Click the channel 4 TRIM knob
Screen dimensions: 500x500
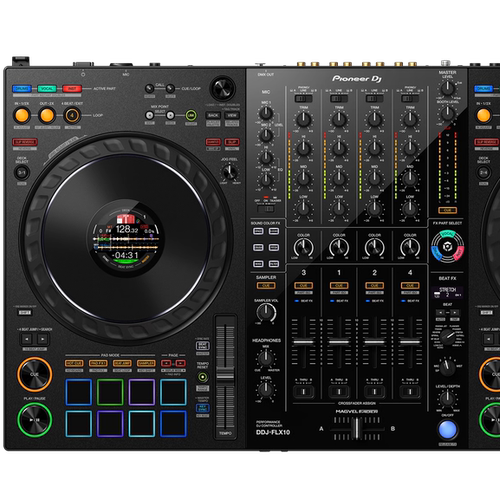click(410, 119)
